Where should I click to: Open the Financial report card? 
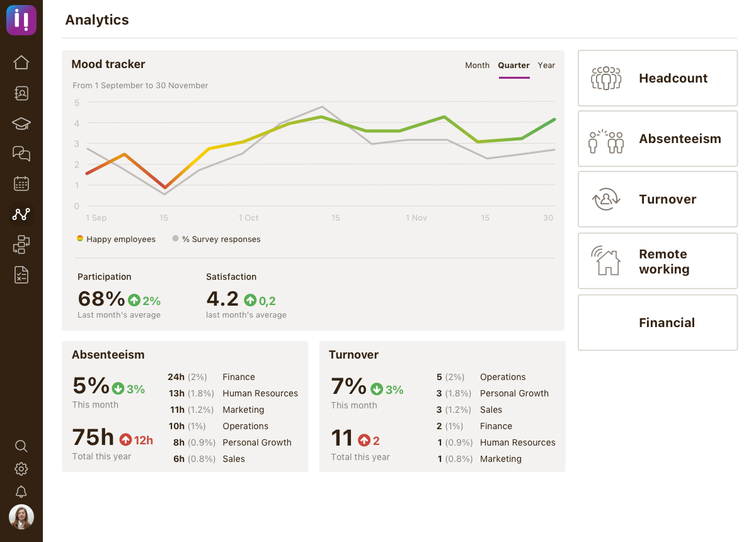coord(658,323)
